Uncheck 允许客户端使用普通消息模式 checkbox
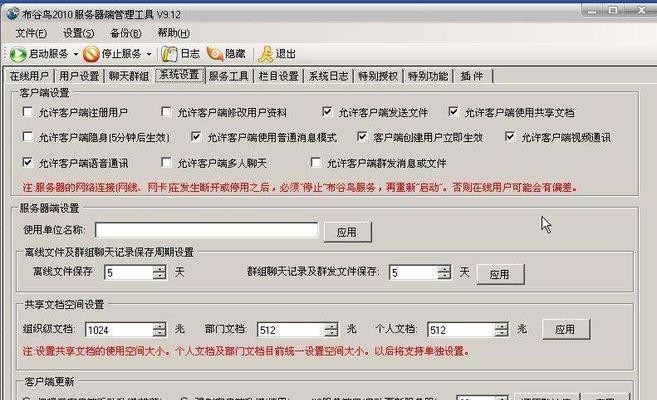The image size is (657, 400). coord(196,137)
